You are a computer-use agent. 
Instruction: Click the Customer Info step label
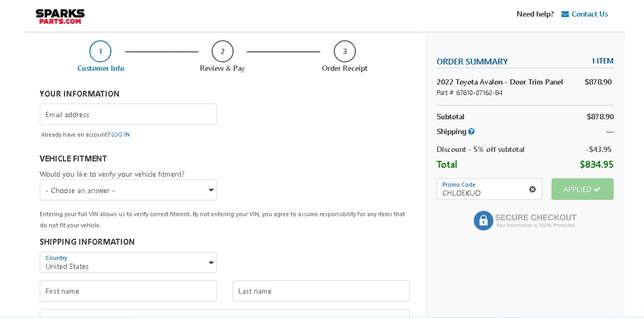tap(100, 68)
